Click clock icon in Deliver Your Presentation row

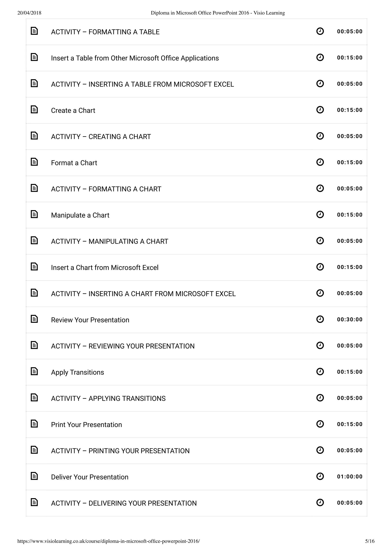tap(320, 476)
